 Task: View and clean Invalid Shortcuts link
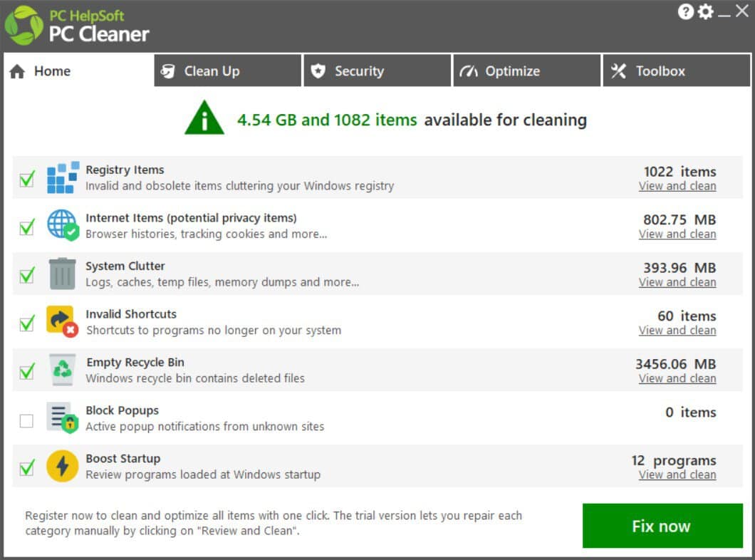click(x=677, y=331)
